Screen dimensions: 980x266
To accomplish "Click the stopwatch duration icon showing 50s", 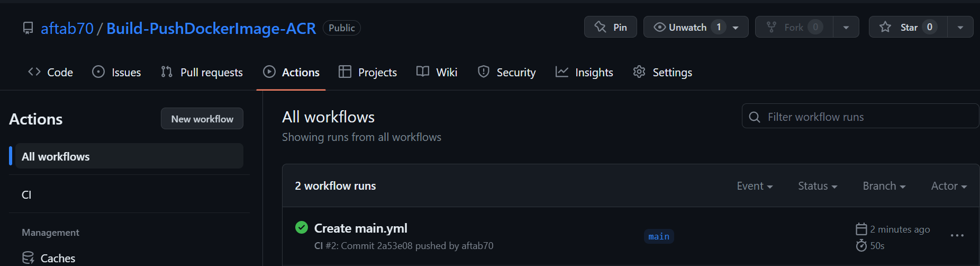I will [x=861, y=245].
